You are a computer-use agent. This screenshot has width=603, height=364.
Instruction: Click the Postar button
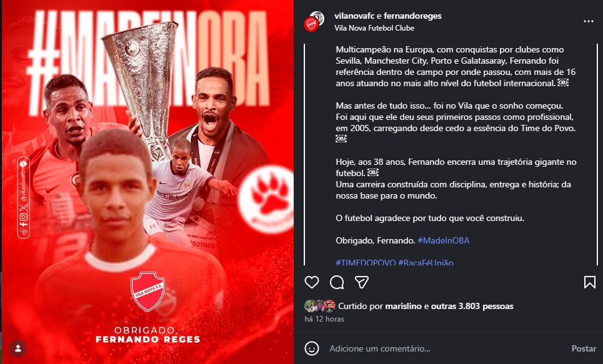(584, 348)
